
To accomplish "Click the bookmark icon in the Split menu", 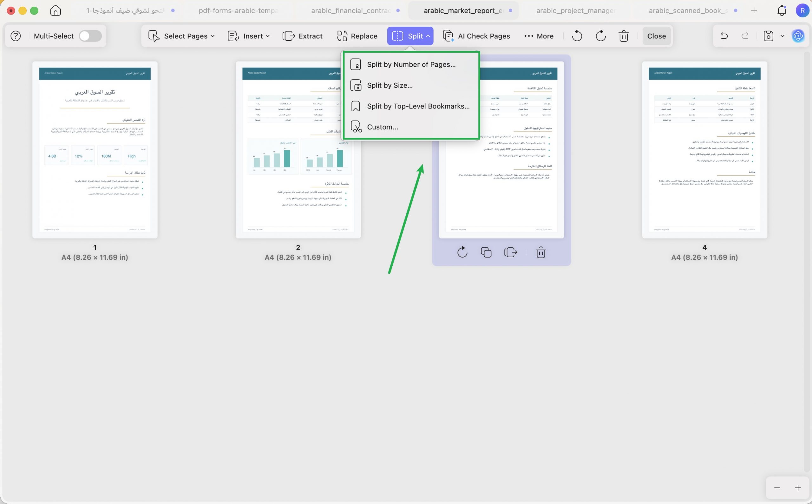I will click(x=356, y=106).
